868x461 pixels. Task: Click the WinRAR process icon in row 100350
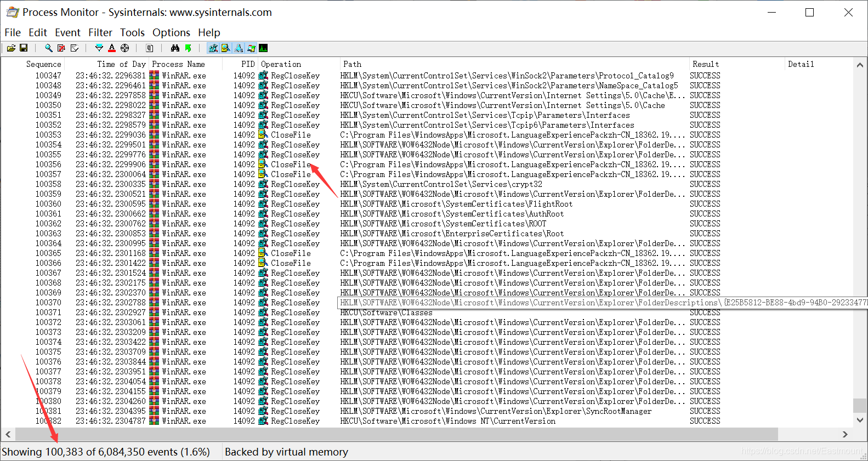tap(154, 105)
